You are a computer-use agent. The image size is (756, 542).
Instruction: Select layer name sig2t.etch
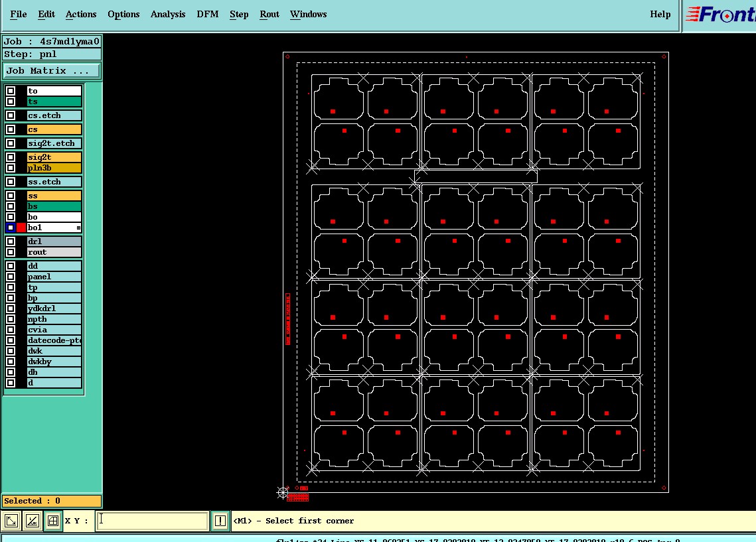[54, 143]
